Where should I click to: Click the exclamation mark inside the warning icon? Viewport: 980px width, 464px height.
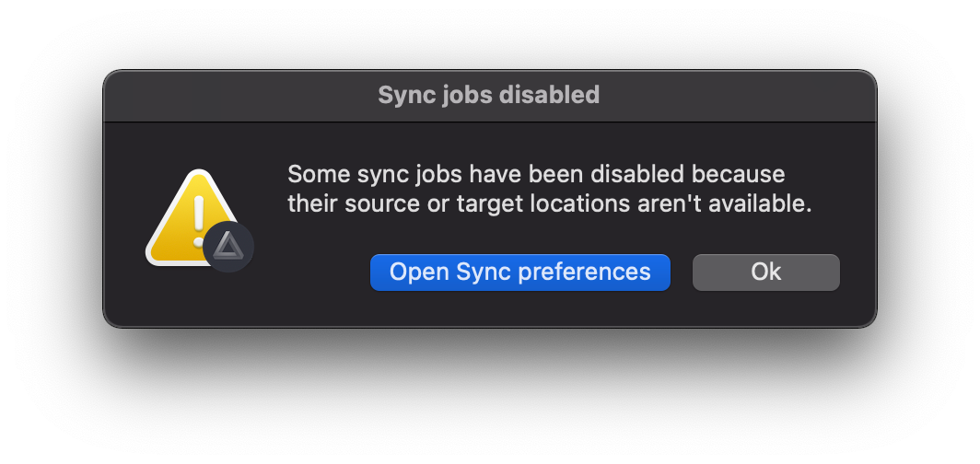(199, 220)
